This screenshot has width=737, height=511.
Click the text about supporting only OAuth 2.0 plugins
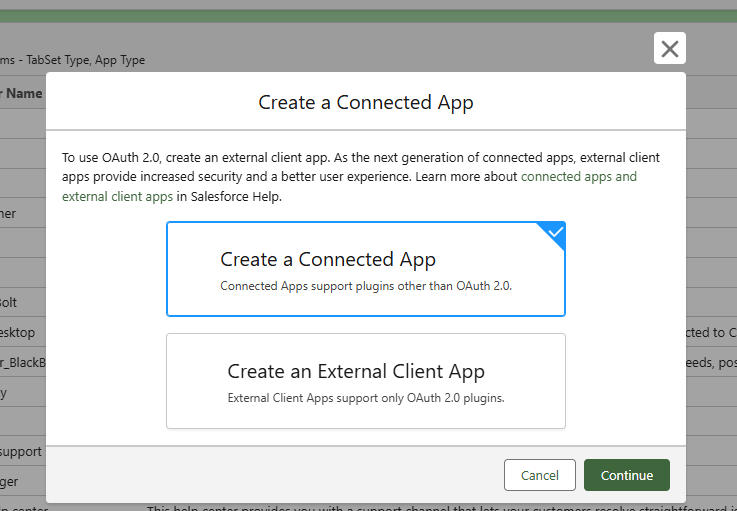coord(366,397)
